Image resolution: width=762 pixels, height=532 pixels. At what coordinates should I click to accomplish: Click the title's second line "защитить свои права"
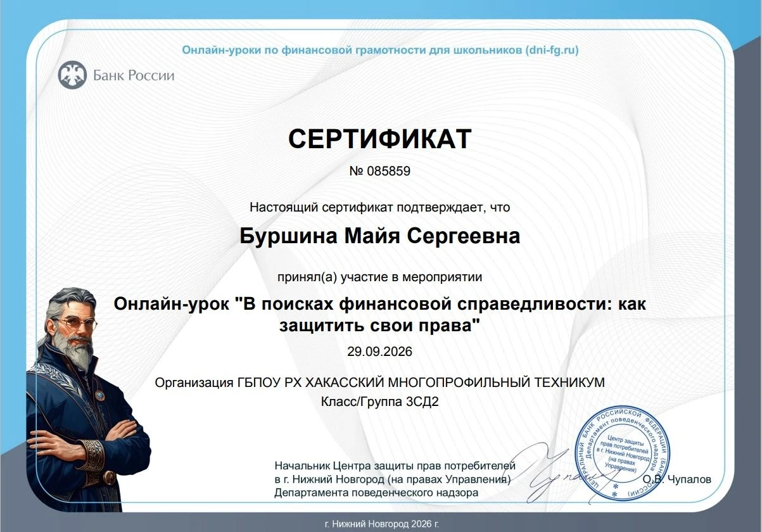(380, 326)
